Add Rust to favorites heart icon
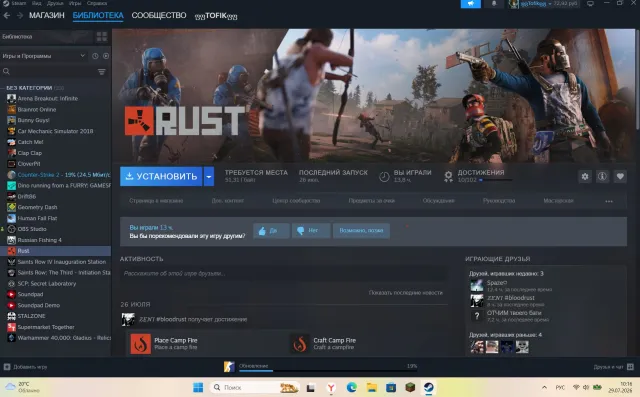The width and height of the screenshot is (640, 397). click(620, 176)
